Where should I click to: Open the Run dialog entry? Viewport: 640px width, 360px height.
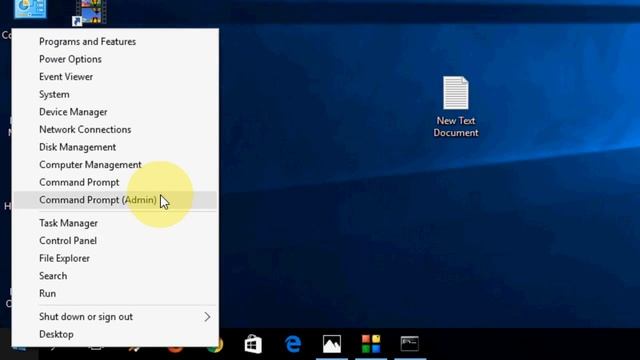[x=115, y=293]
